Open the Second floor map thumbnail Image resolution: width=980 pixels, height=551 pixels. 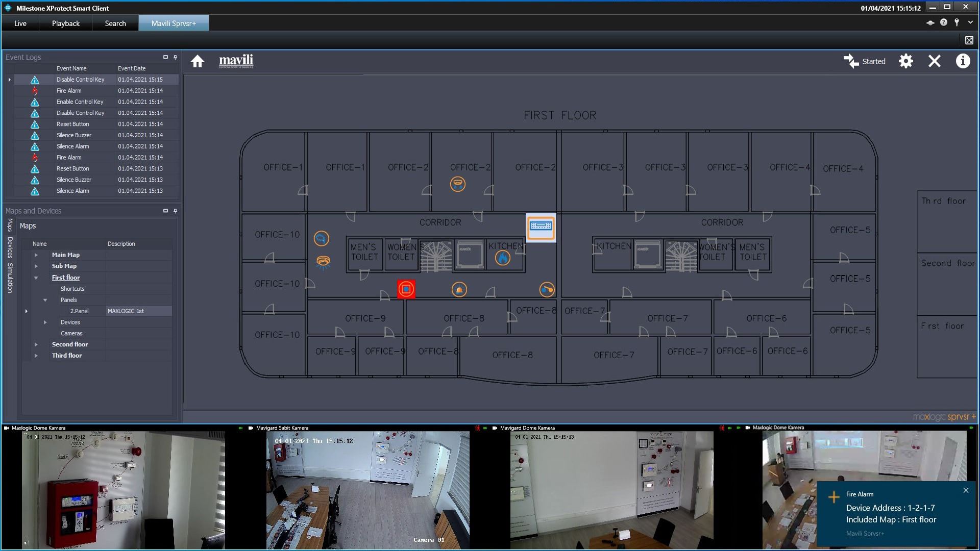tap(947, 284)
